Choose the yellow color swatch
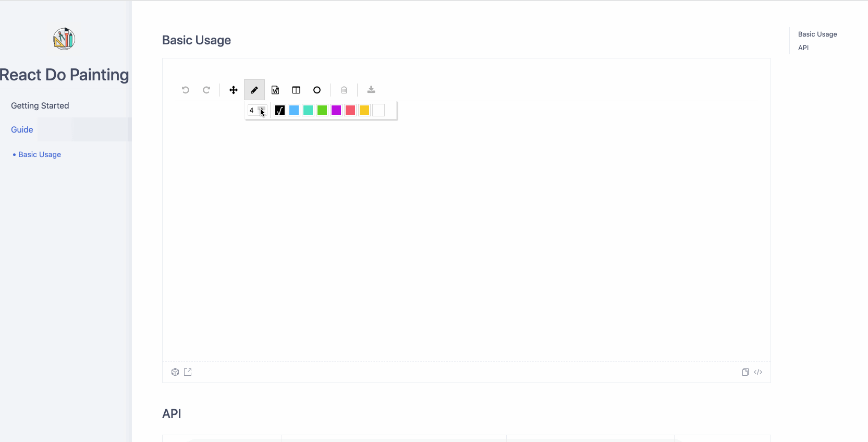 (x=364, y=110)
